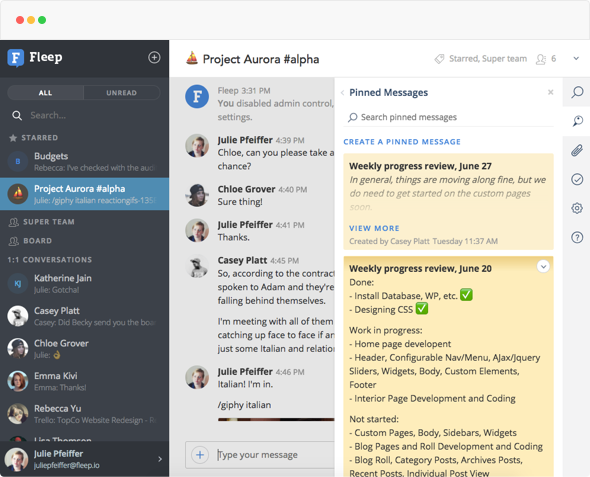Click the Fleep system message avatar
This screenshot has height=477, width=590.
tap(197, 96)
